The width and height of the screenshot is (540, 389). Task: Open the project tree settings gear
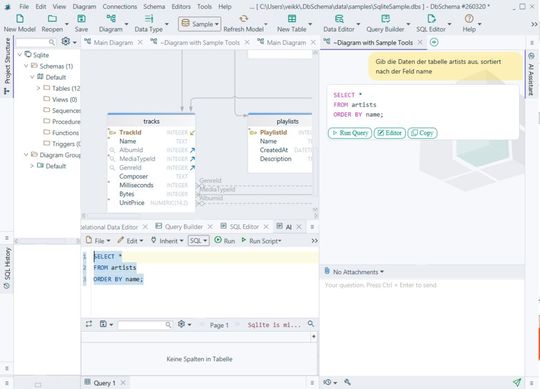65,42
